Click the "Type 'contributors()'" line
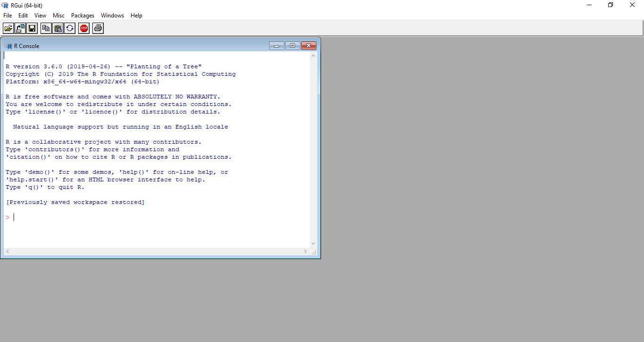The width and height of the screenshot is (644, 342). click(92, 149)
